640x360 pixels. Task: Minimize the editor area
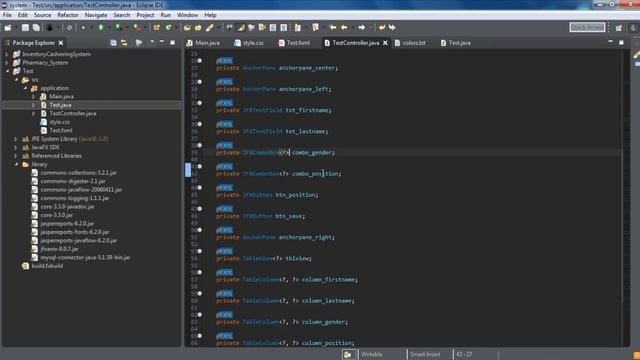pos(610,42)
